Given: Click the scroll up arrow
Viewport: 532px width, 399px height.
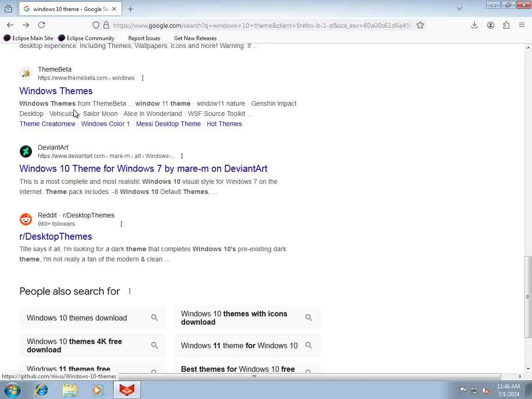Looking at the screenshot, I should coord(528,48).
